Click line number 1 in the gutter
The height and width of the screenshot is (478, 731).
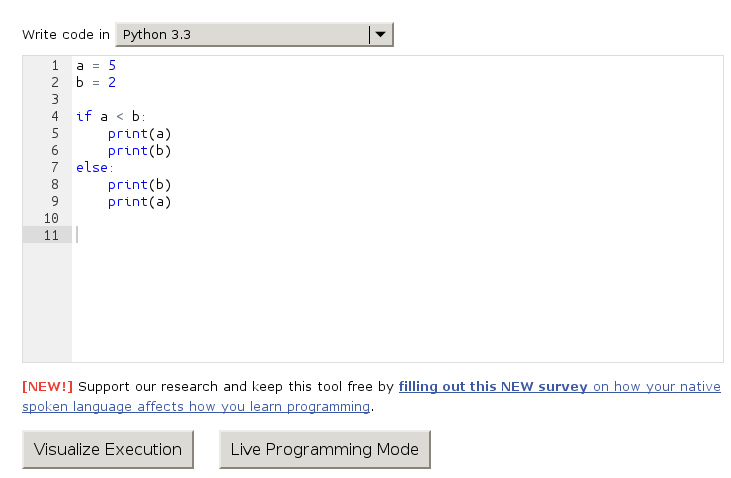[x=55, y=66]
